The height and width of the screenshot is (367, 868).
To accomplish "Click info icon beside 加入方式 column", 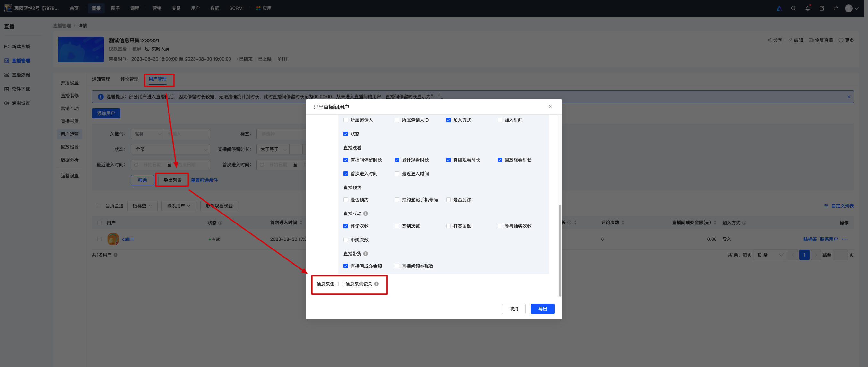I will click(744, 223).
